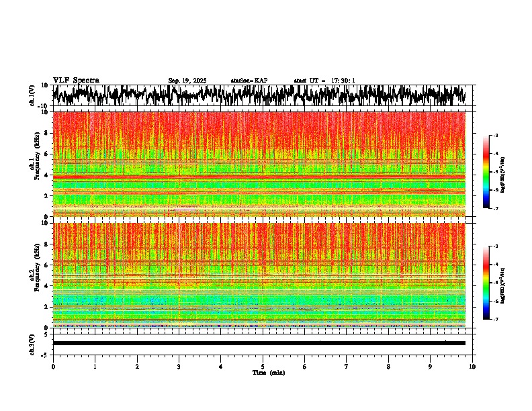The image size is (532, 411).
Task: Click the '6' kHz tick of ch.2 spectrogram
Action: point(47,265)
